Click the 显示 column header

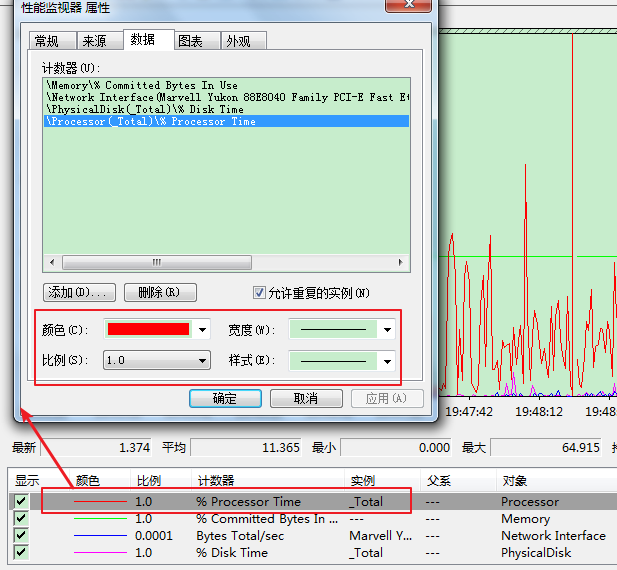pos(38,480)
